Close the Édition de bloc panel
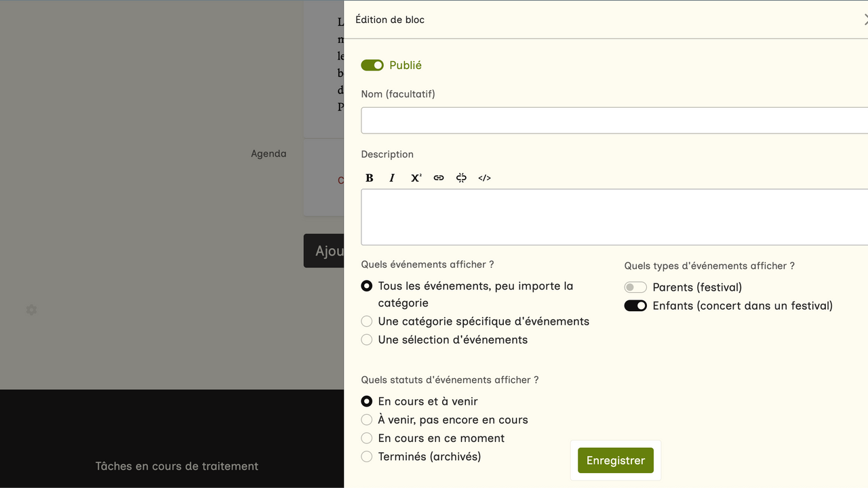868x488 pixels. 865,20
